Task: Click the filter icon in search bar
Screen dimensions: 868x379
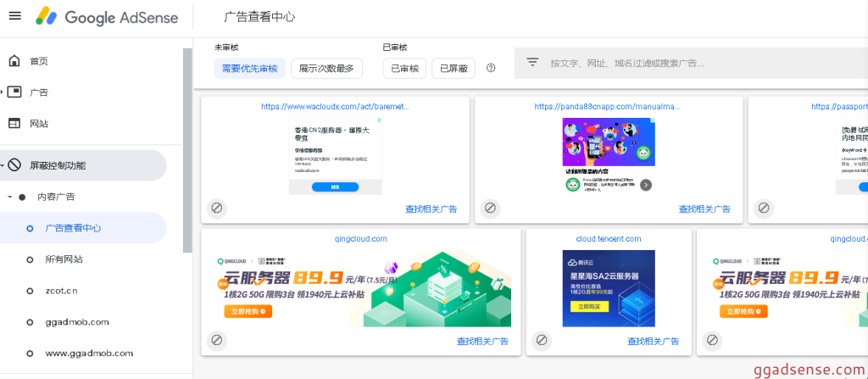Action: (x=532, y=62)
